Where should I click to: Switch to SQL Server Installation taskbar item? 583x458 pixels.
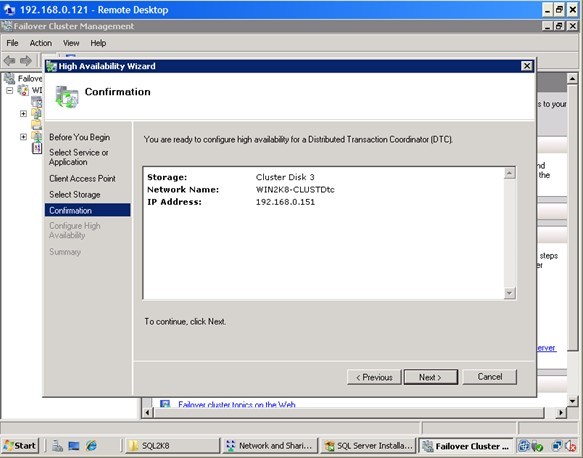click(368, 445)
